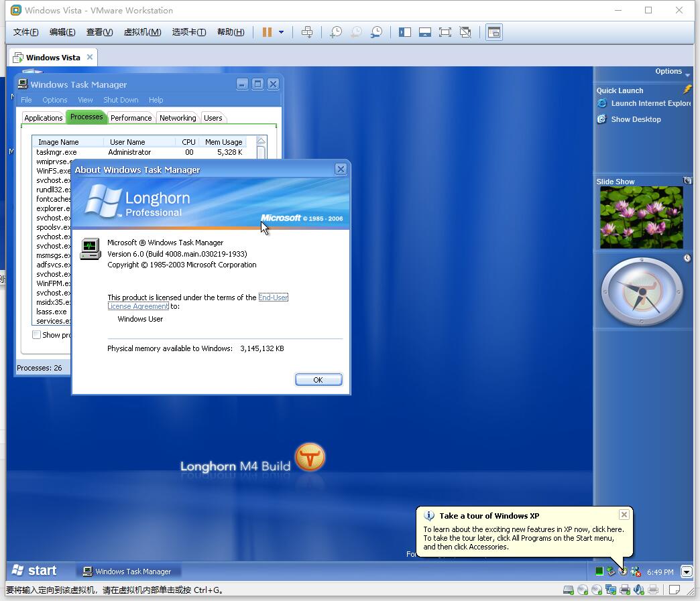Screen dimensions: 700x601
Task: Close the Take a tour of Windows XP balloon
Action: coord(624,515)
